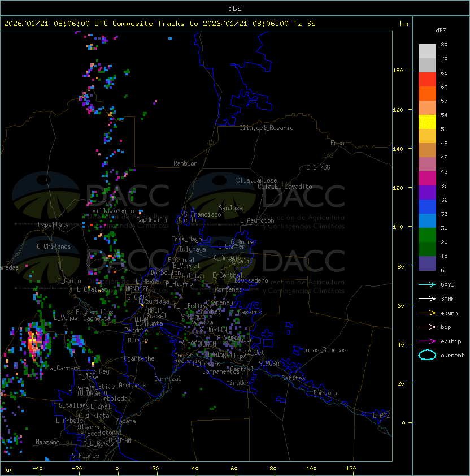Click the pink bip arrow in legend

(427, 327)
